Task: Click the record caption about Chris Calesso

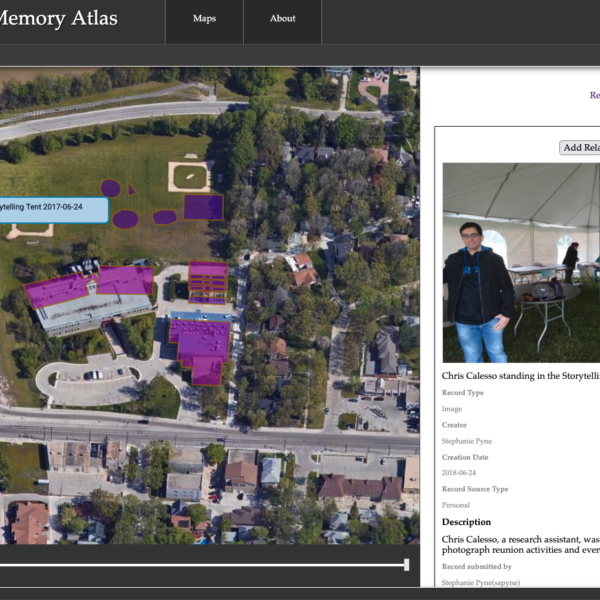Action: [520, 376]
